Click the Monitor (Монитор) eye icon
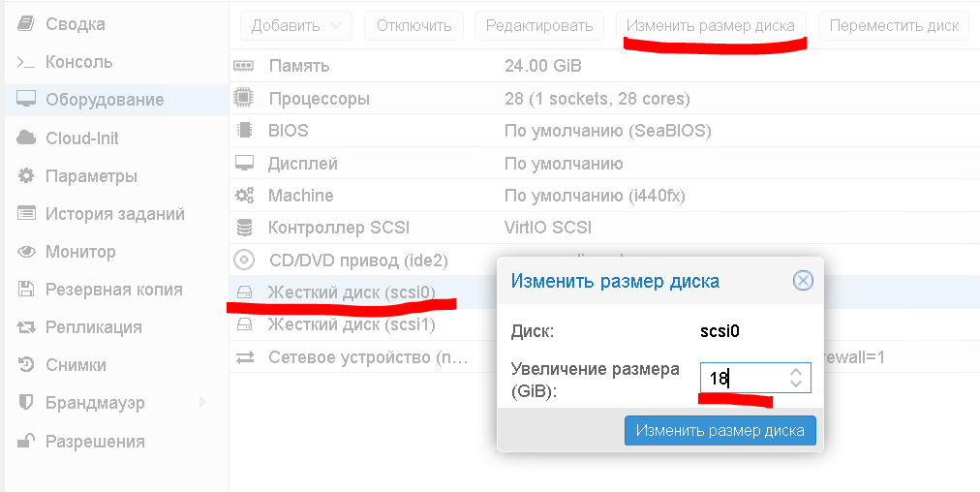980x492 pixels. tap(26, 252)
